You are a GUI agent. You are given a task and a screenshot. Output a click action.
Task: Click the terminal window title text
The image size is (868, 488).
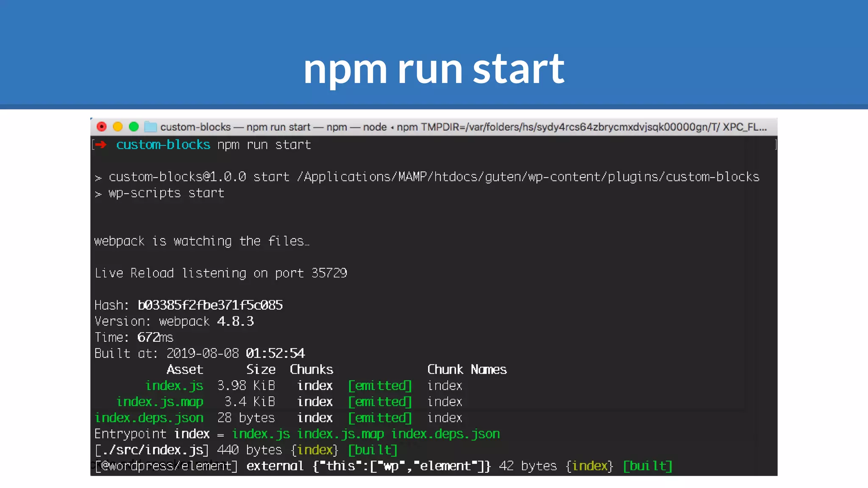(x=463, y=127)
